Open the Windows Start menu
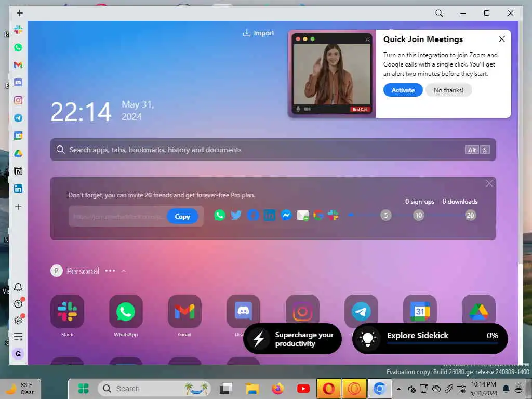The height and width of the screenshot is (399, 532). point(83,389)
